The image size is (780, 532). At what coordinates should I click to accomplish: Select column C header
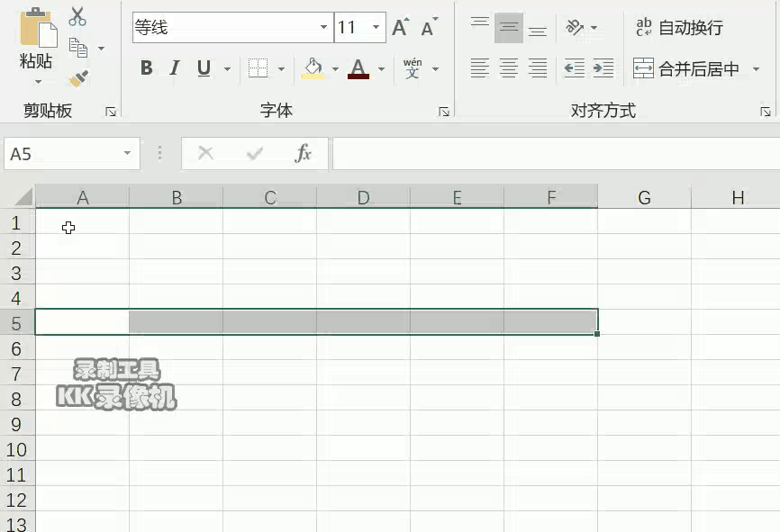(269, 197)
